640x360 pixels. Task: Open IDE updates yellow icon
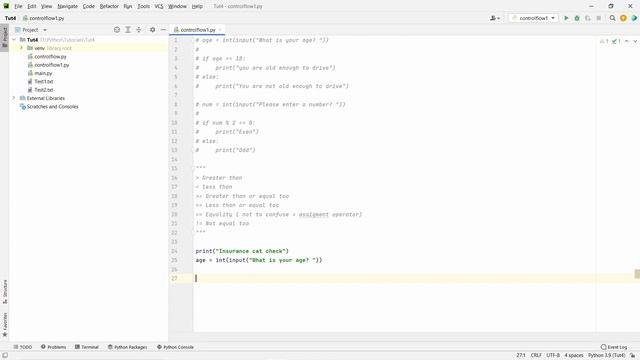[x=623, y=18]
